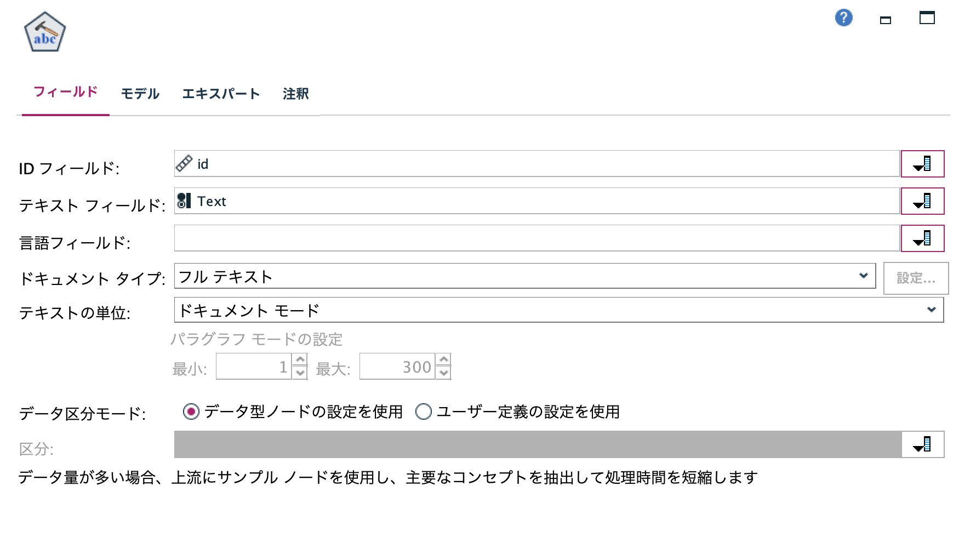Open the 言語フィールド field chooser icon
Image resolution: width=959 pixels, height=560 pixels.
(x=922, y=238)
